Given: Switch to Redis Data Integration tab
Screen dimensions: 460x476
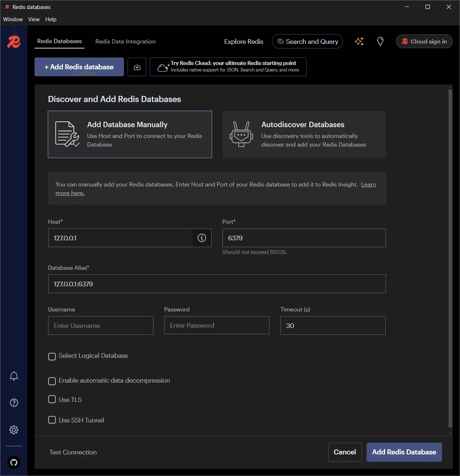Looking at the screenshot, I should 125,41.
